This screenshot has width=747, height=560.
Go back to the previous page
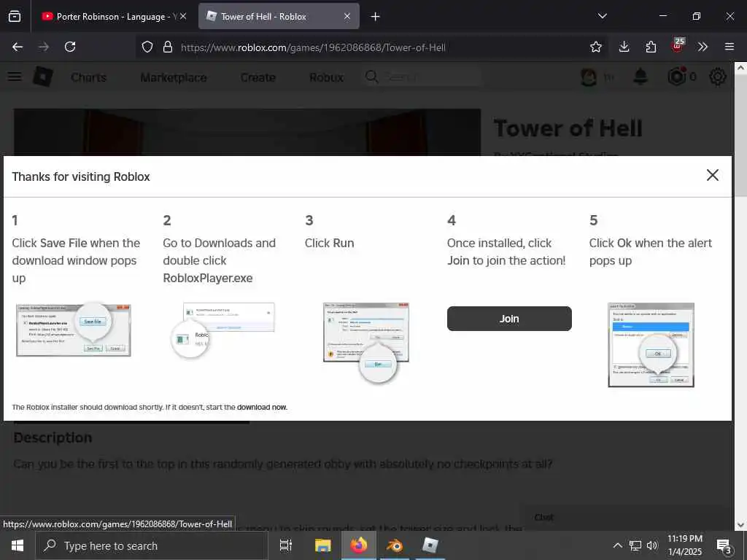18,47
